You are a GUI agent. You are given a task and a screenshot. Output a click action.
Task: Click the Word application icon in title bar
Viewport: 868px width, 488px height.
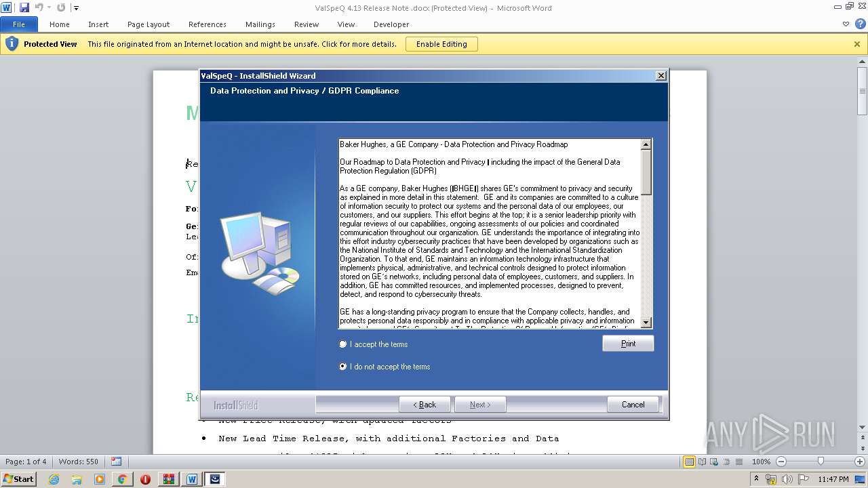coord(6,7)
